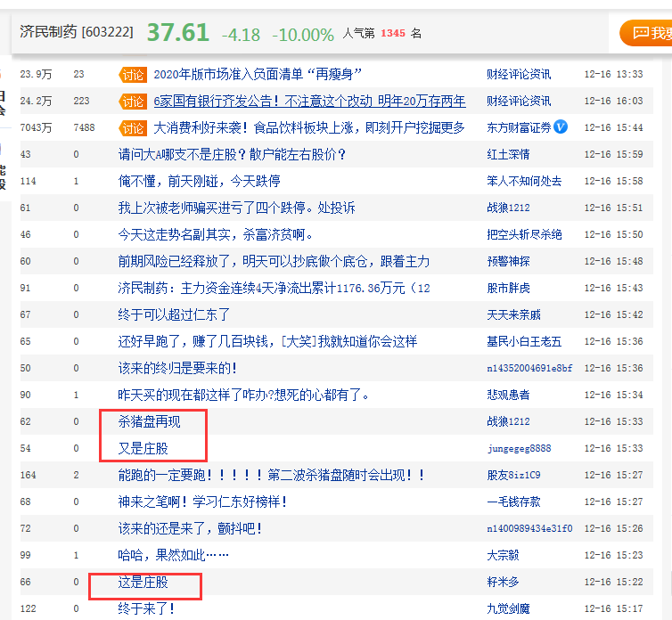Open post 该来的终归是要来的!
672x620 pixels.
(x=177, y=368)
